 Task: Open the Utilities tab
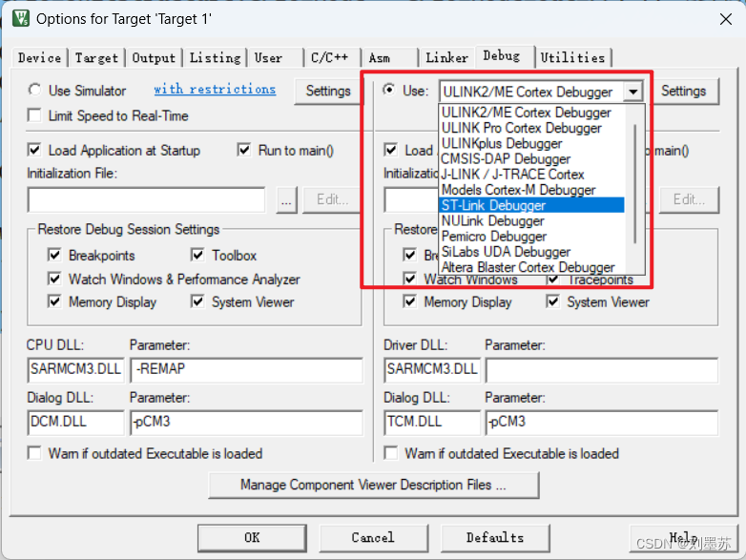pyautogui.click(x=573, y=58)
